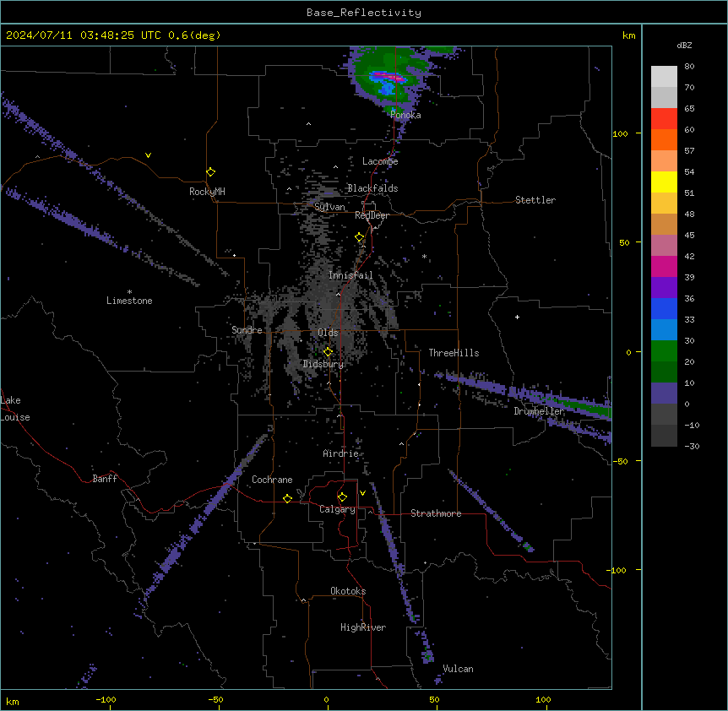Select the slate purple 0-10 dBZ legend swatch
Viewport: 728px width, 711px height.
tap(664, 393)
